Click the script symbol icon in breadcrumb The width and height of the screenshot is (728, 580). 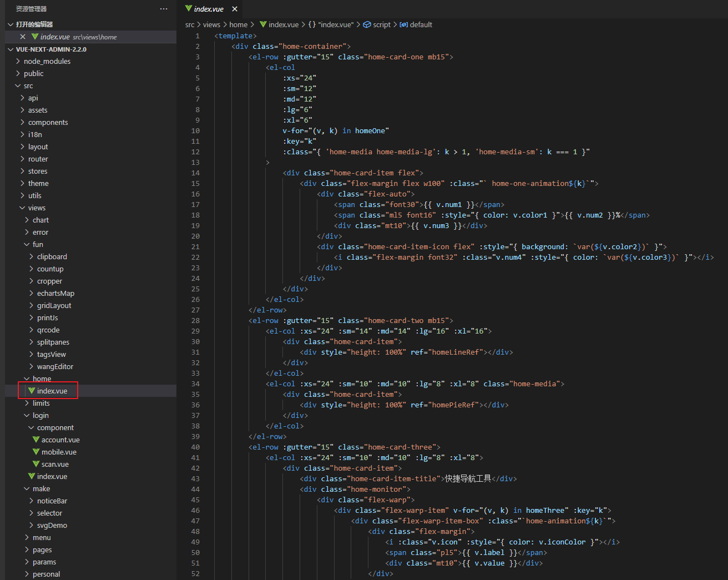coord(367,24)
